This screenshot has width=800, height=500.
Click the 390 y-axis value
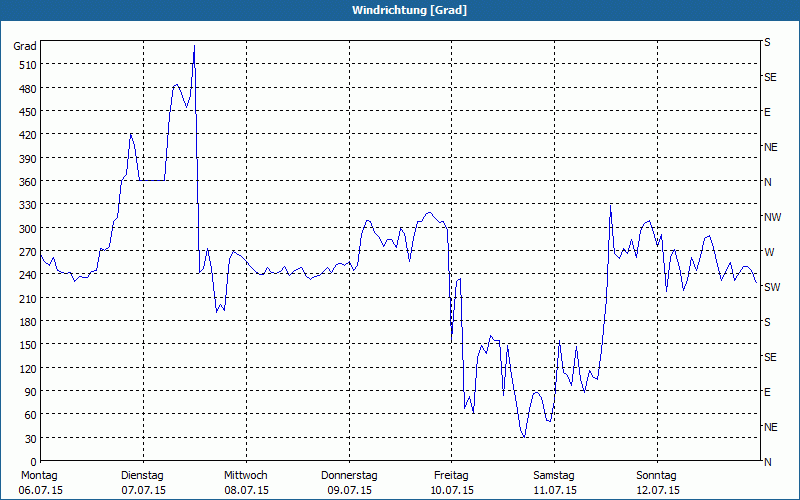(28, 159)
